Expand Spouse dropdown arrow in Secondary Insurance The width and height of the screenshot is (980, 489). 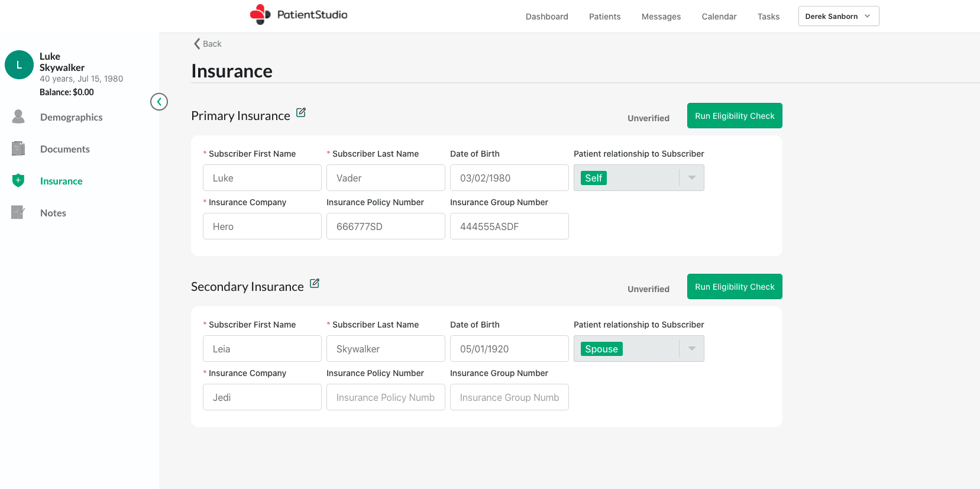tap(692, 349)
